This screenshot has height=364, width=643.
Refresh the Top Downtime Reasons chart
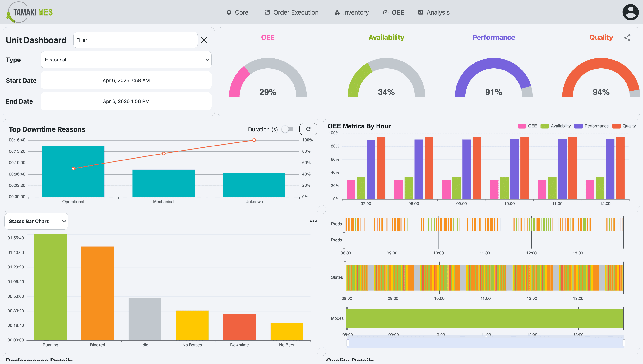(x=308, y=129)
